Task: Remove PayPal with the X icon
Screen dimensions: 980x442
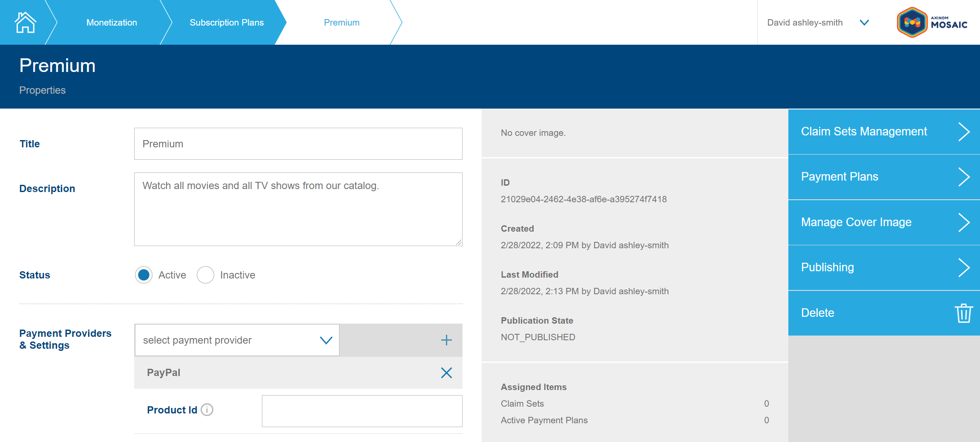Action: coord(446,373)
